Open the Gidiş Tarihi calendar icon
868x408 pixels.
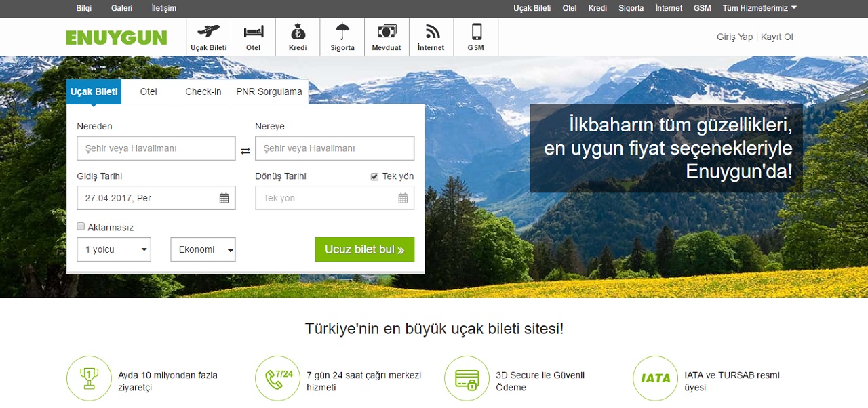224,198
